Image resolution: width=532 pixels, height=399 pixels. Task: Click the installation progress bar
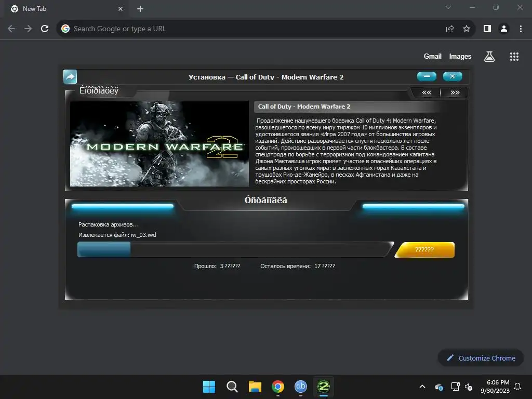click(x=235, y=249)
